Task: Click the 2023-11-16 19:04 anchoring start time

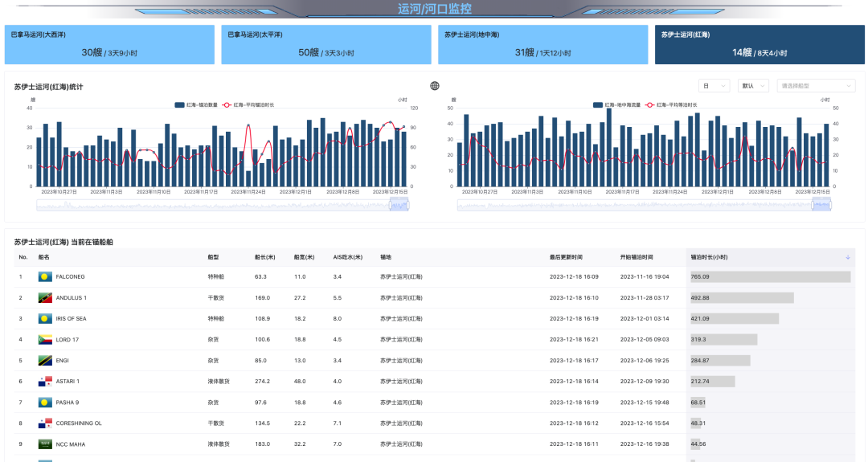Action: [645, 276]
